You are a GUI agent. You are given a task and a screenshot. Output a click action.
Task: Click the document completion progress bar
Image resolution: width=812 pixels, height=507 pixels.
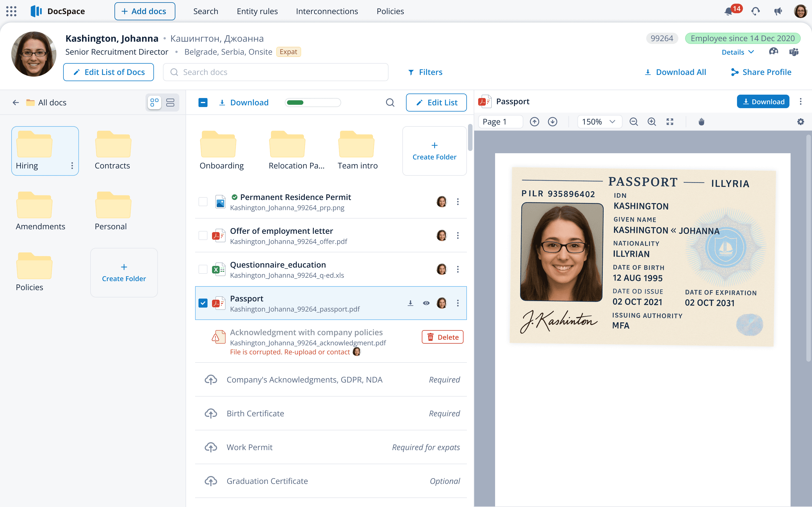tap(313, 103)
